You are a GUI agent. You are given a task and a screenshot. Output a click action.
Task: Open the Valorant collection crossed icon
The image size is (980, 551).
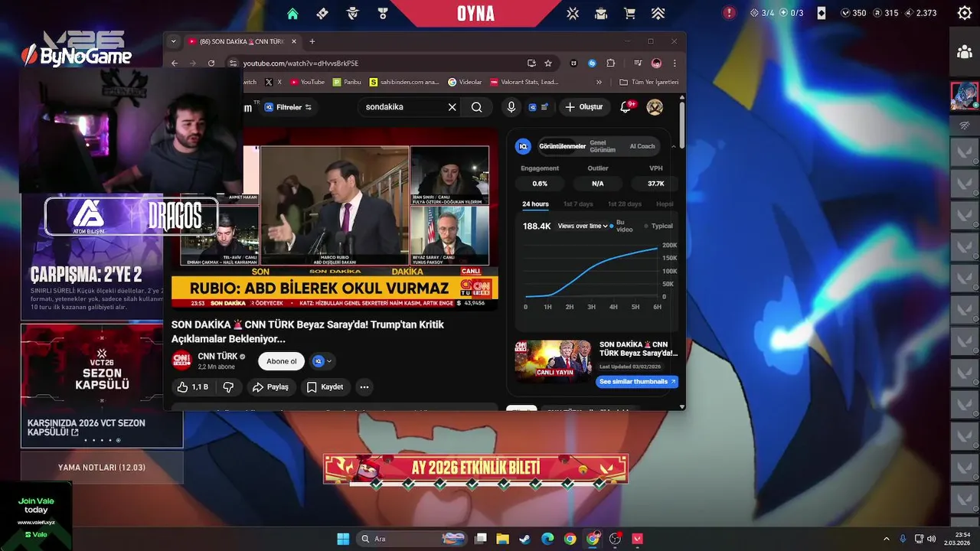(x=572, y=13)
